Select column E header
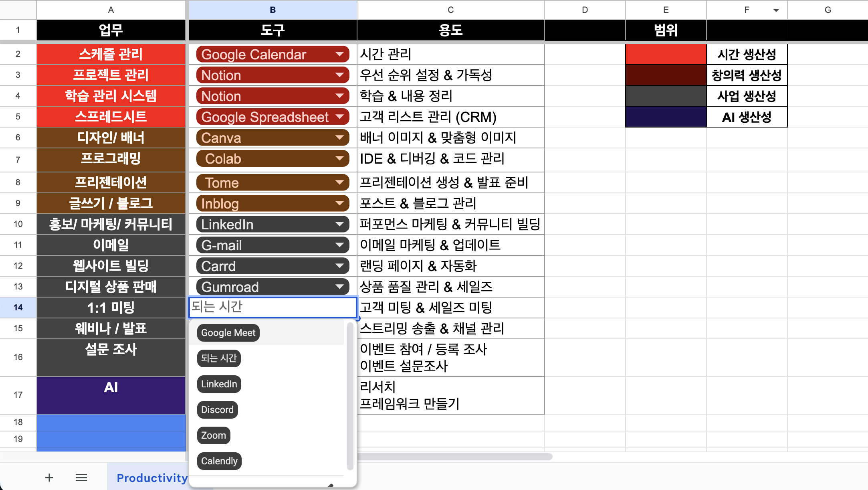The width and height of the screenshot is (868, 490). (x=666, y=10)
